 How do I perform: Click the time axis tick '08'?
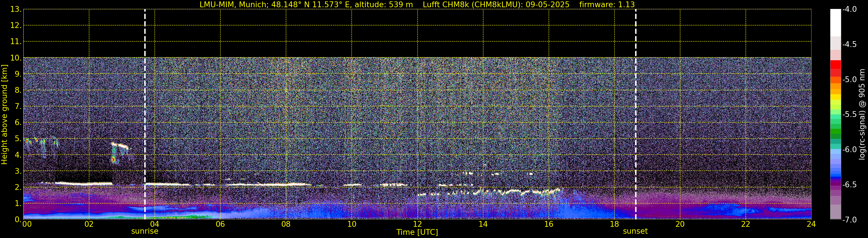(286, 224)
